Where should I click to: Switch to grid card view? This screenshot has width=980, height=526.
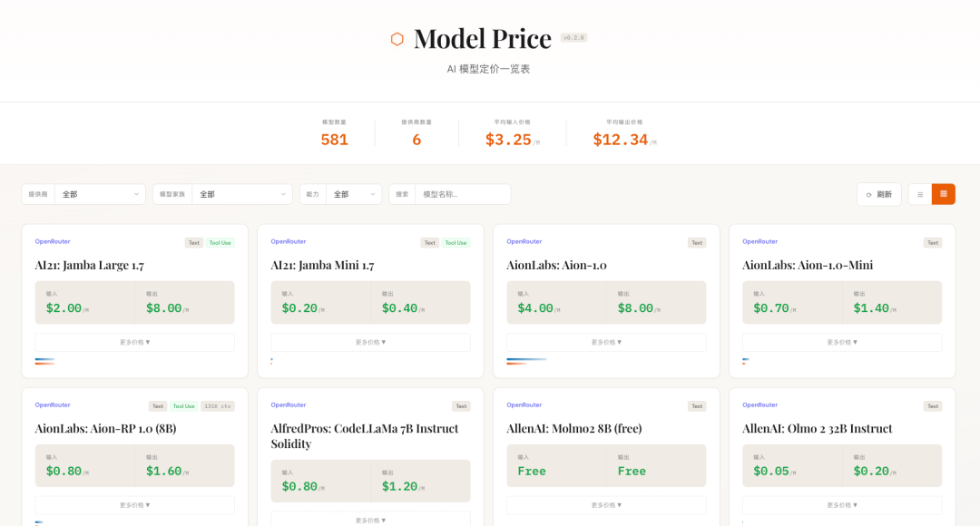coord(944,194)
